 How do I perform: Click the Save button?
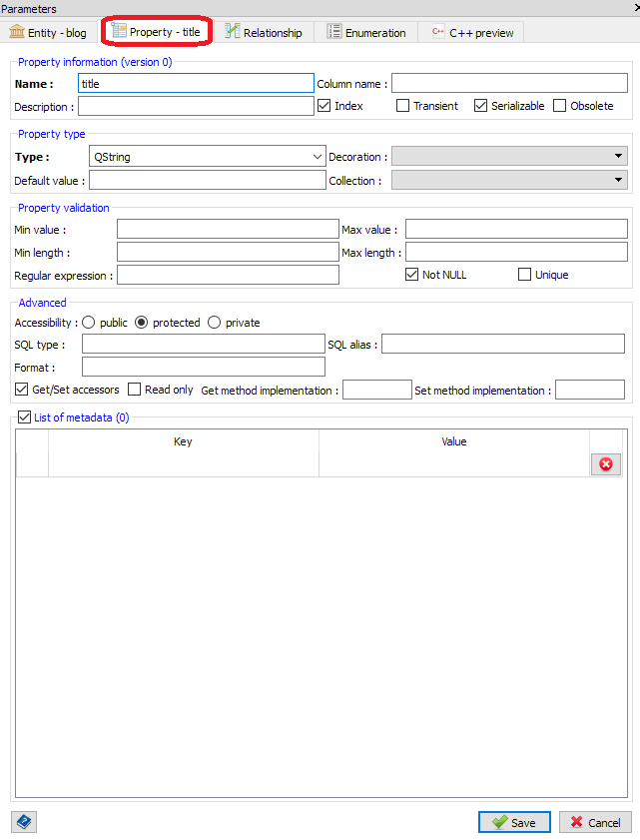click(x=513, y=822)
